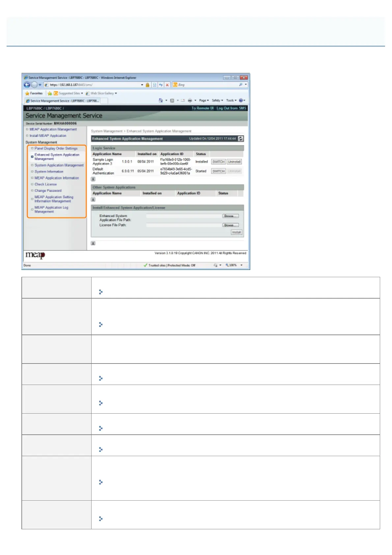Screen dimensions: 392x555
Task: Click SWITCH for Sample Login Application 3
Action: coord(218,162)
